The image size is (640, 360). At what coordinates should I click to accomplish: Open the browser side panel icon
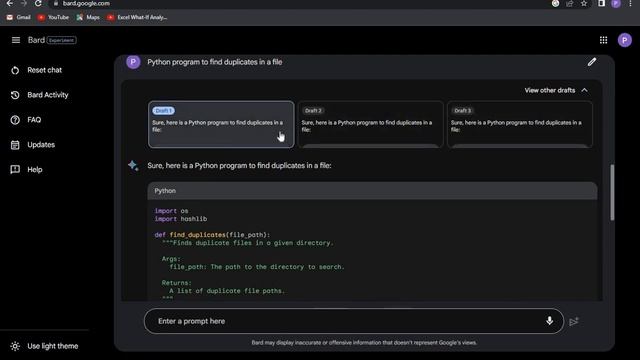601,3
